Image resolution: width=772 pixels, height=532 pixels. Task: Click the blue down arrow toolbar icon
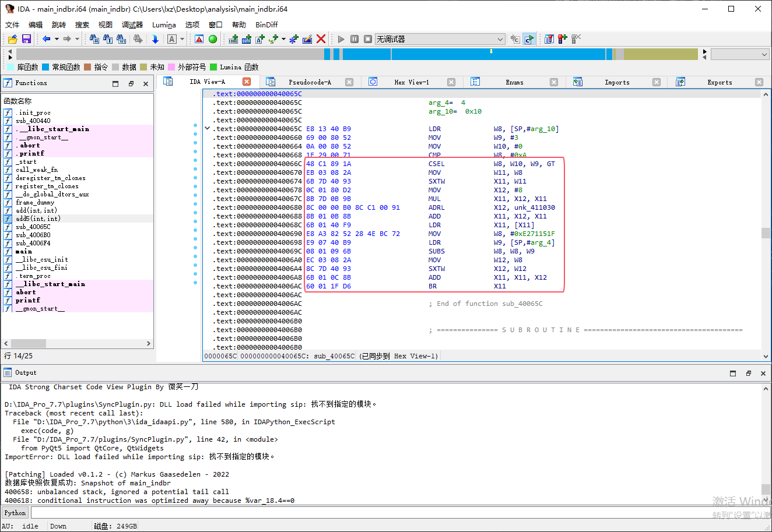pyautogui.click(x=155, y=39)
